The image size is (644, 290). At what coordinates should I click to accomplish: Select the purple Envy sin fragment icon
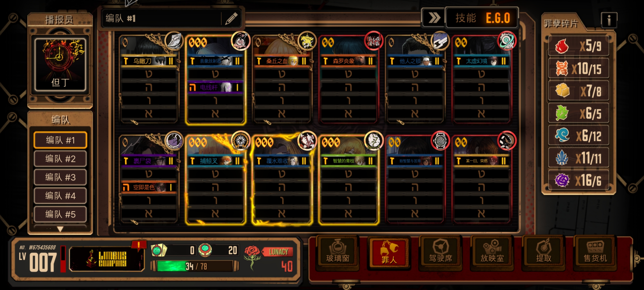(x=562, y=180)
